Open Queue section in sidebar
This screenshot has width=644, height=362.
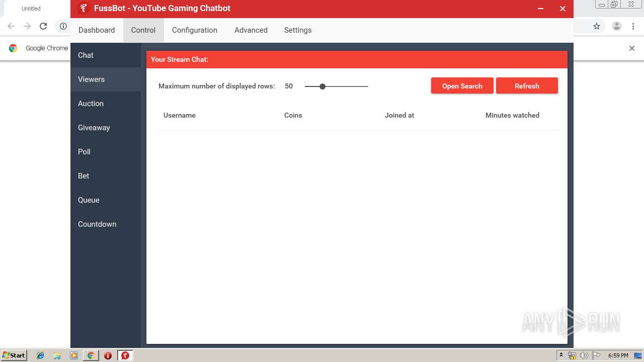coord(106,200)
